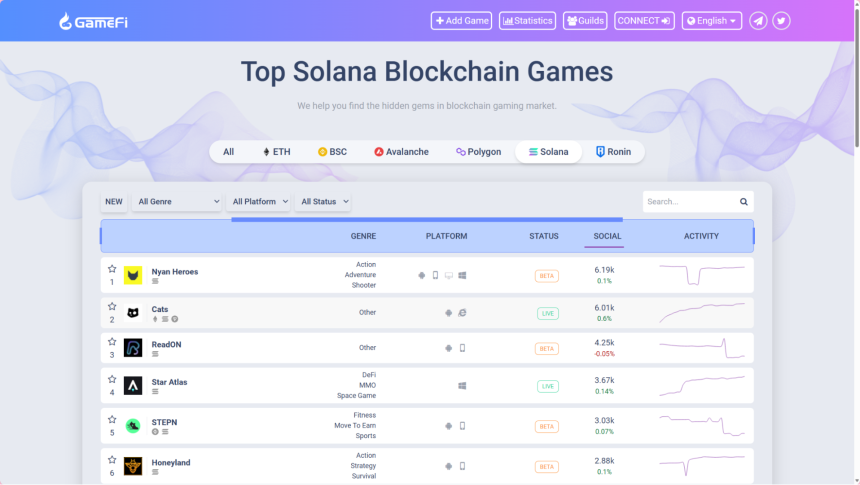Open the Honeyland game link
The width and height of the screenshot is (860, 485).
coord(171,463)
